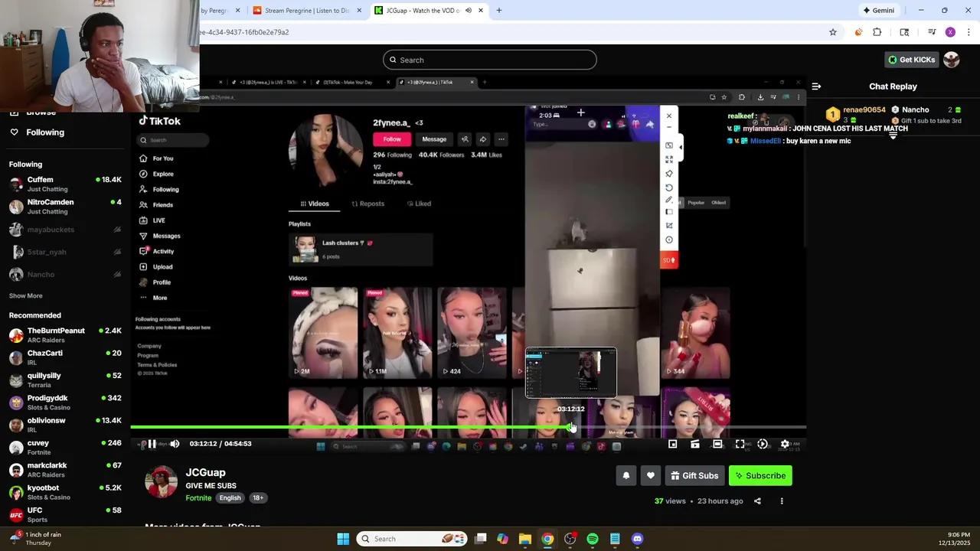Click the 18+ tag

[258, 498]
